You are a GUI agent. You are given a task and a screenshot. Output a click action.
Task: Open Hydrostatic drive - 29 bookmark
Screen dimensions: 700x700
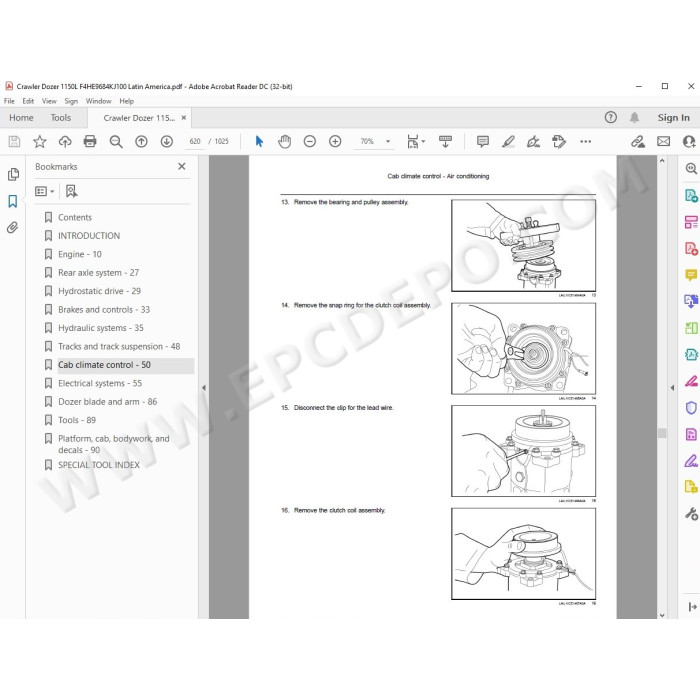pos(100,291)
